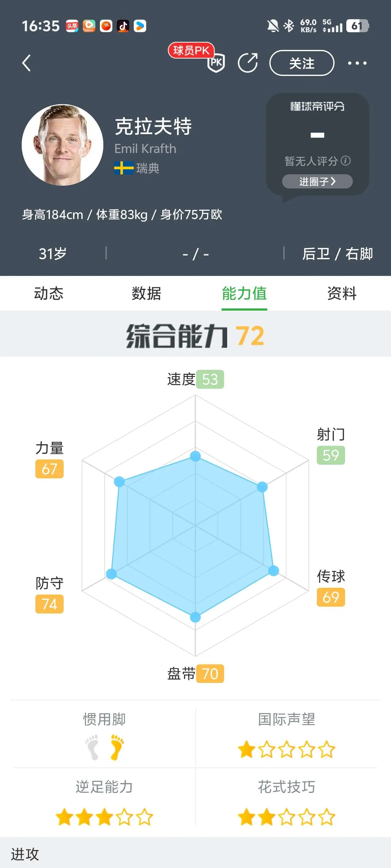Viewport: 391px width, 868px height.
Task: Tap the rating info icon
Action: 345,160
